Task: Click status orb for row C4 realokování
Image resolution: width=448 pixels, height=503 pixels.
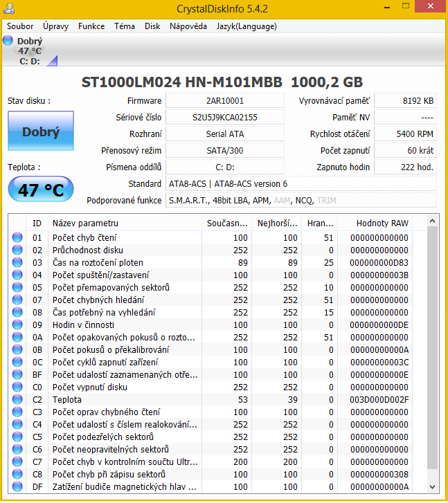Action: click(x=17, y=424)
